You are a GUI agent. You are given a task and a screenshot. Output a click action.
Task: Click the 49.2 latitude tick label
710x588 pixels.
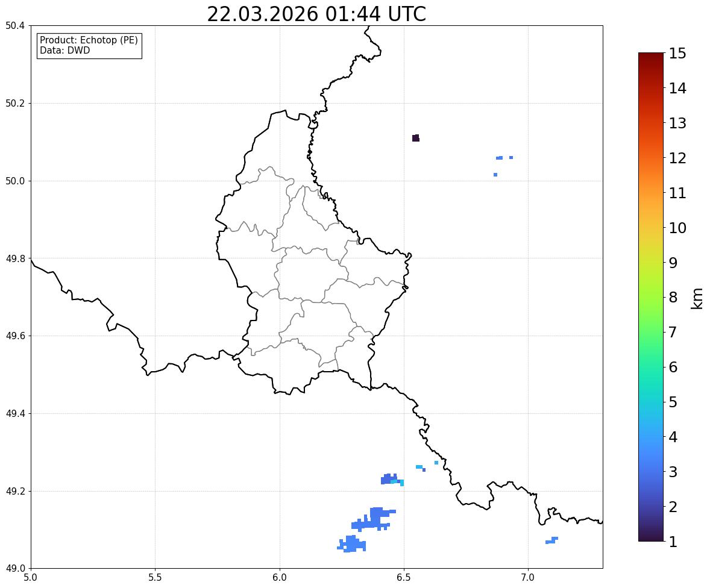15,491
